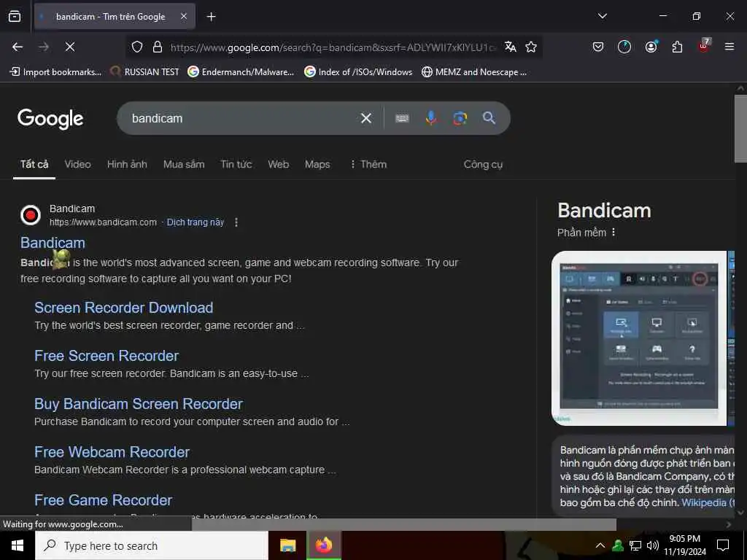Open the Bandicam main result title
747x560 pixels.
(x=53, y=243)
